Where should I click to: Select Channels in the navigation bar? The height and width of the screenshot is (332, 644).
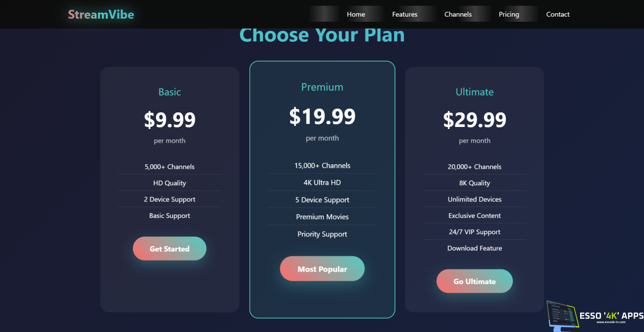tap(458, 14)
